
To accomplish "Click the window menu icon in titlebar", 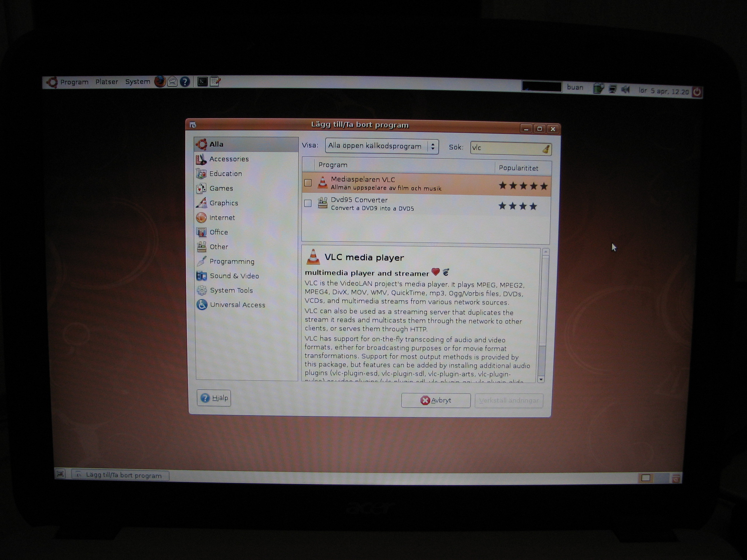I will pos(193,125).
